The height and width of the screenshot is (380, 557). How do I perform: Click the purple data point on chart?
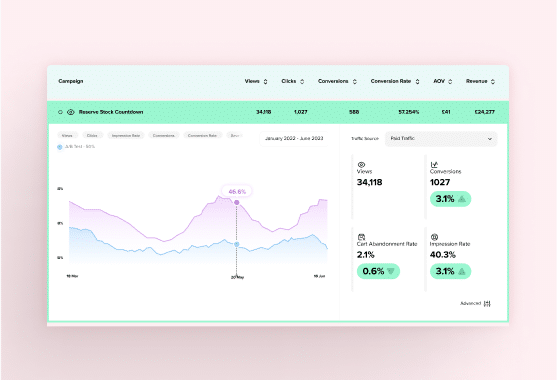pyautogui.click(x=237, y=202)
